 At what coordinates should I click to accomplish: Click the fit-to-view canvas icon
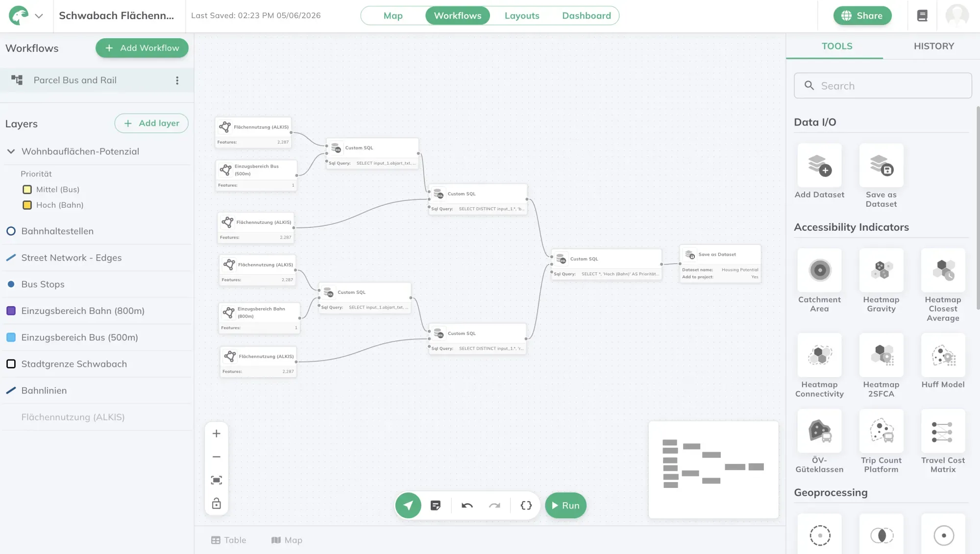[216, 480]
